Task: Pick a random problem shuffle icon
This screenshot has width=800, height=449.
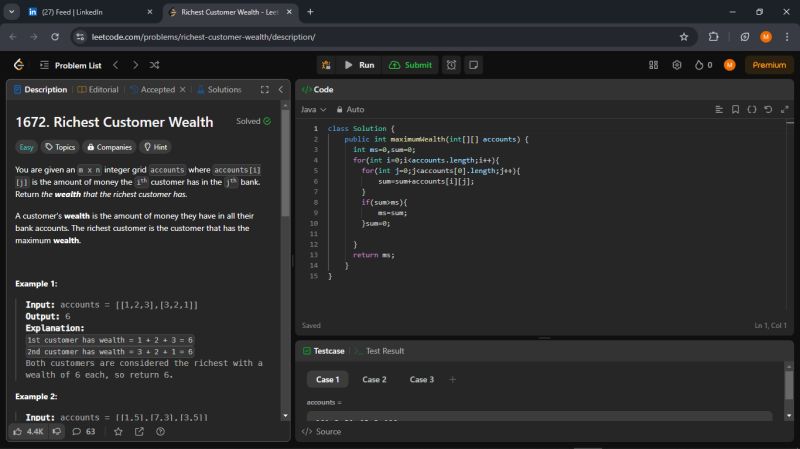Action: click(155, 65)
